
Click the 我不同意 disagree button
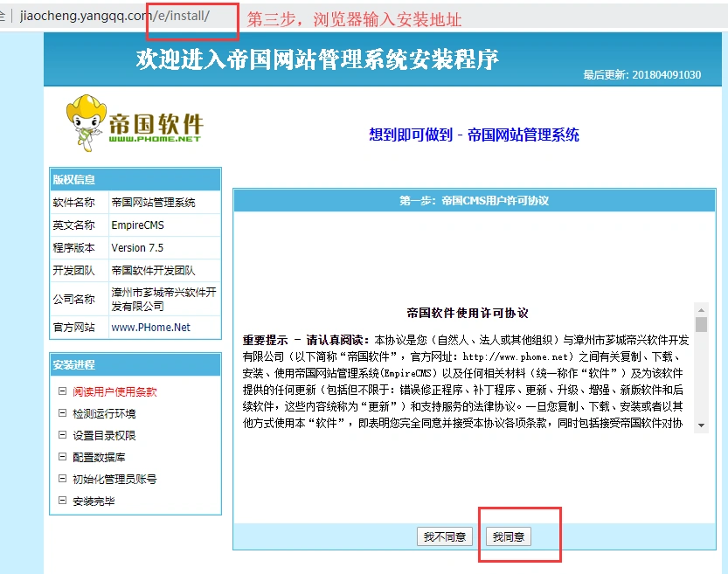[444, 537]
